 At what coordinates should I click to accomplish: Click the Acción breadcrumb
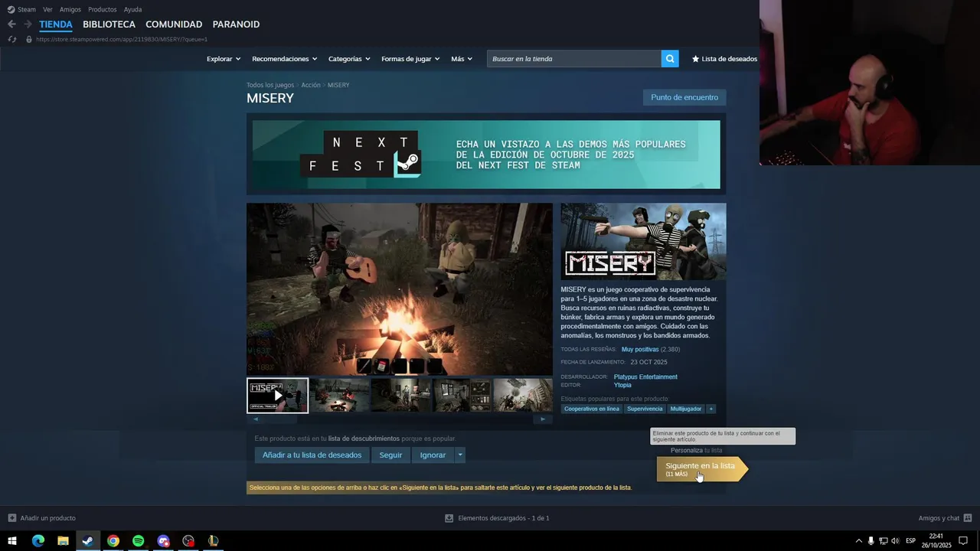coord(311,85)
